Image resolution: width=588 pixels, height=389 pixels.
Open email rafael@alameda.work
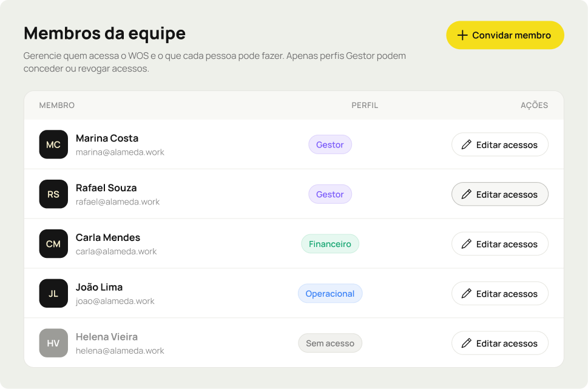tap(118, 202)
